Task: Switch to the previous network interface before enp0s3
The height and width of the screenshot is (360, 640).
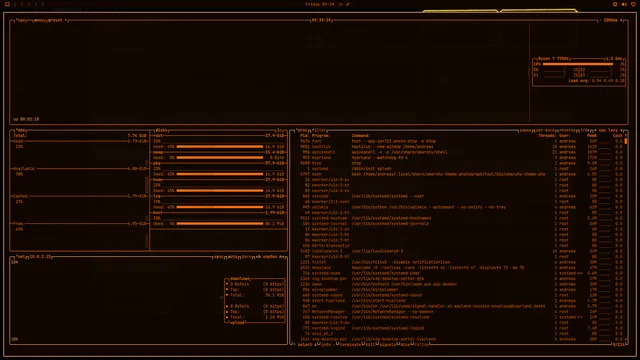Action: 258,257
